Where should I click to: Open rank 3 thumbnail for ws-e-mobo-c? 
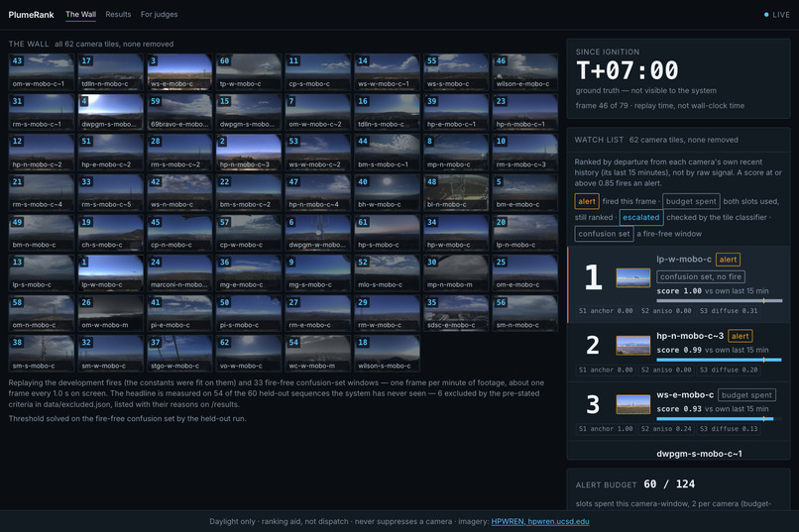632,404
